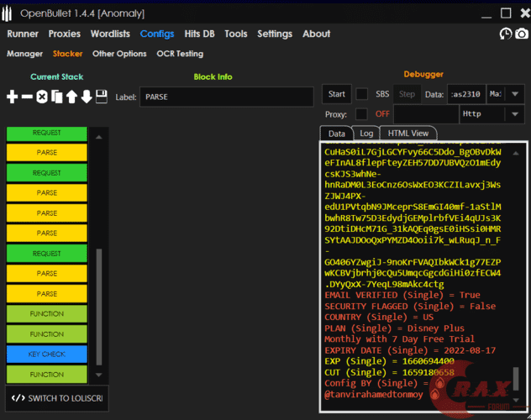The height and width of the screenshot is (420, 531).
Task: Select the blue KEY CHECK block
Action: pyautogui.click(x=46, y=354)
